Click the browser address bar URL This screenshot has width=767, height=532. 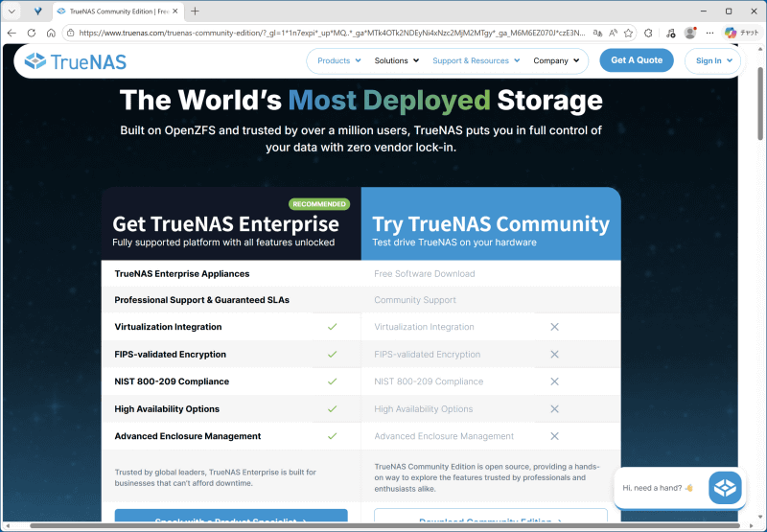(332, 33)
